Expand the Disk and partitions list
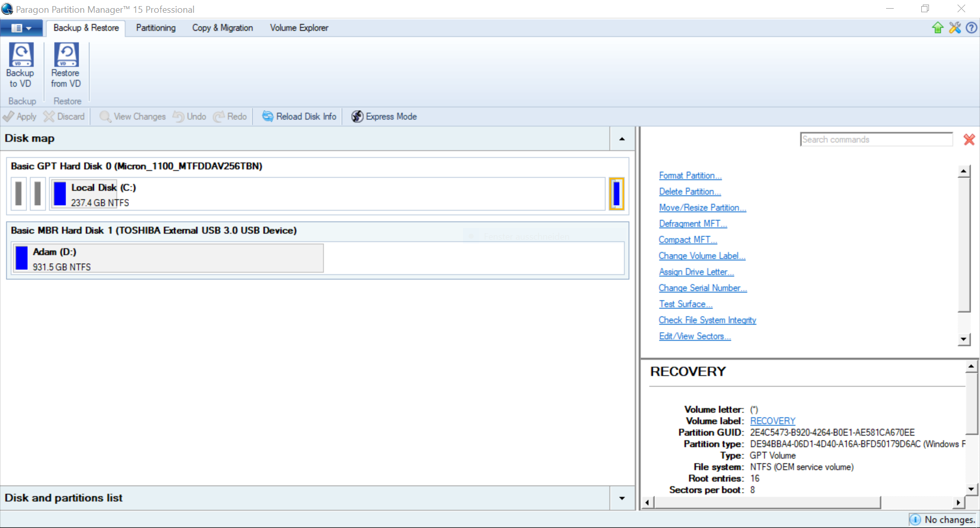This screenshot has width=980, height=528. click(622, 498)
